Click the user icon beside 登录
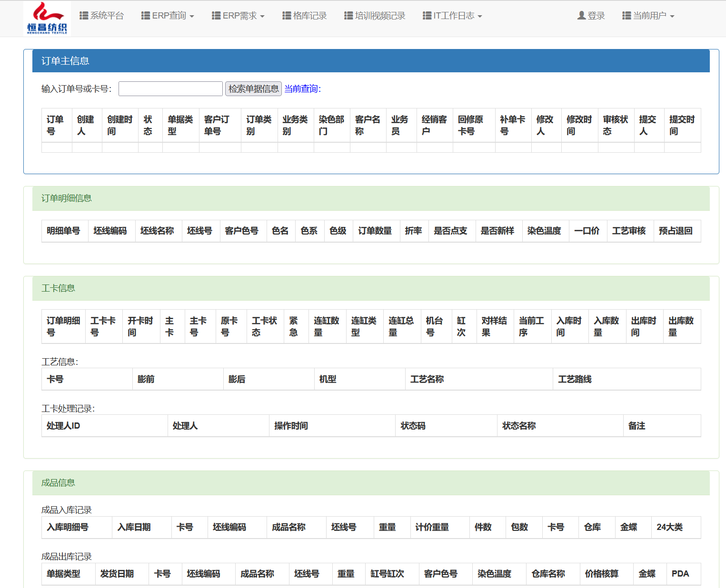Screen dimensions: 726x588 click(581, 16)
